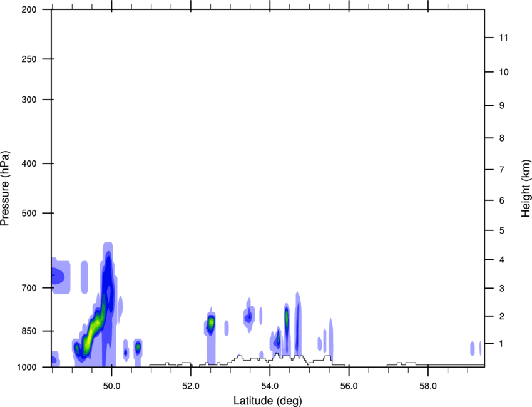Select the 850 pressure tick label
Viewport: 532px width, 407px height.
pos(29,331)
